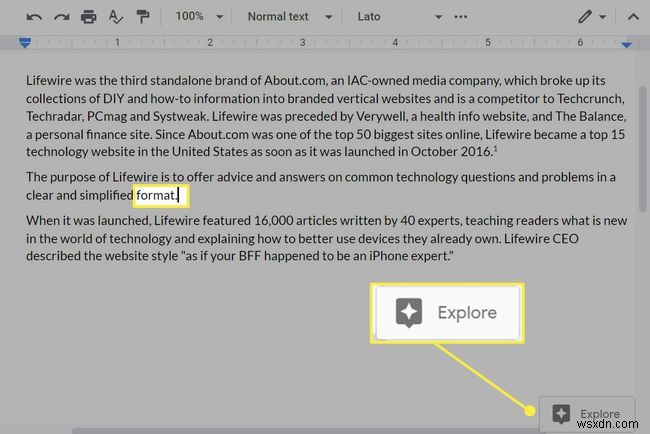Hide the menus with the up chevron
This screenshot has width=650, height=434.
coord(633,17)
